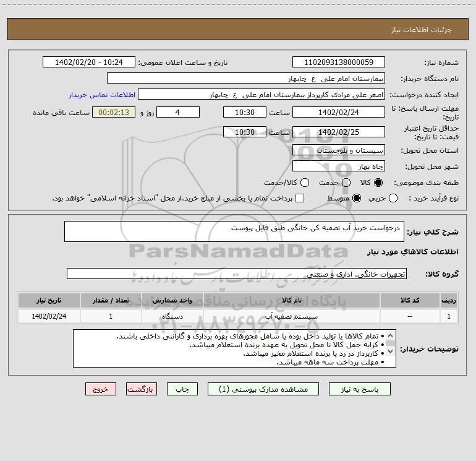
Task: Click the تعداد / مقدار column header
Action: coord(111,300)
